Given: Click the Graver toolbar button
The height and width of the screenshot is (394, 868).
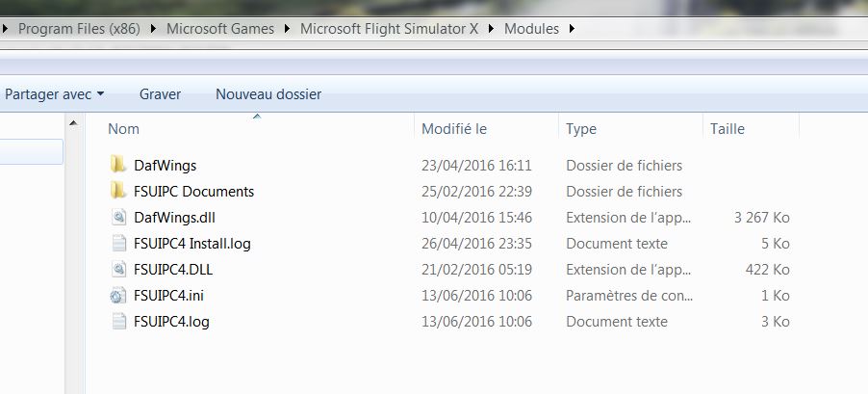Looking at the screenshot, I should tap(160, 94).
